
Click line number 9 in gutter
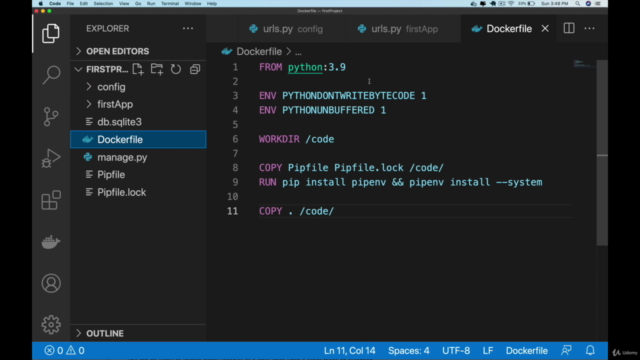235,182
